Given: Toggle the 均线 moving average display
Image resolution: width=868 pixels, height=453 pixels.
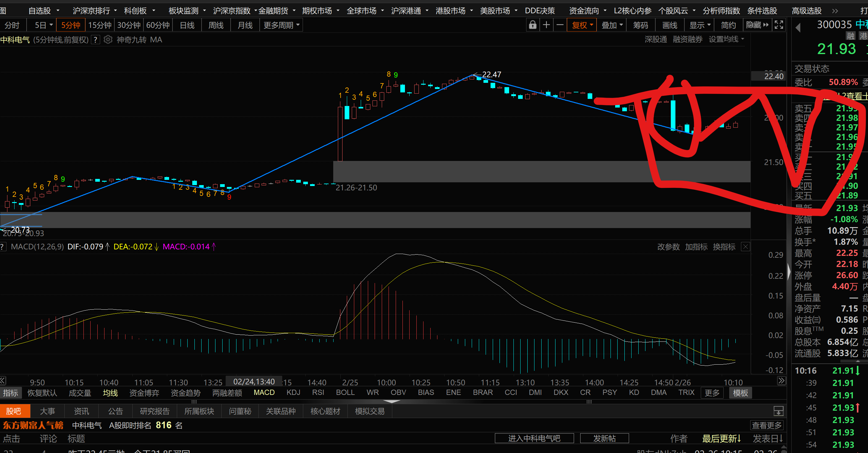Looking at the screenshot, I should coord(110,393).
